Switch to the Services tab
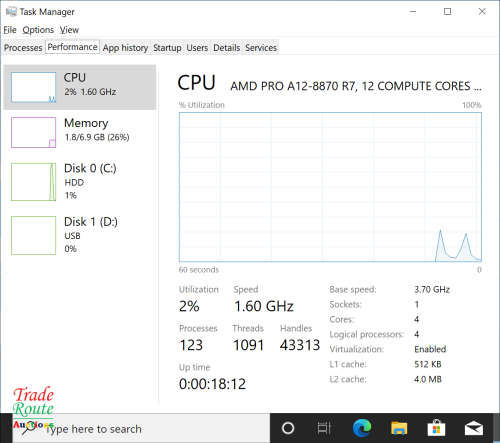Image resolution: width=500 pixels, height=443 pixels. pos(261,48)
